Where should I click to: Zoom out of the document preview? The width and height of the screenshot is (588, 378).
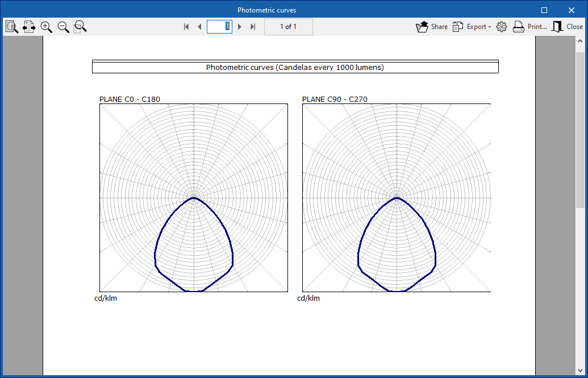pyautogui.click(x=63, y=27)
